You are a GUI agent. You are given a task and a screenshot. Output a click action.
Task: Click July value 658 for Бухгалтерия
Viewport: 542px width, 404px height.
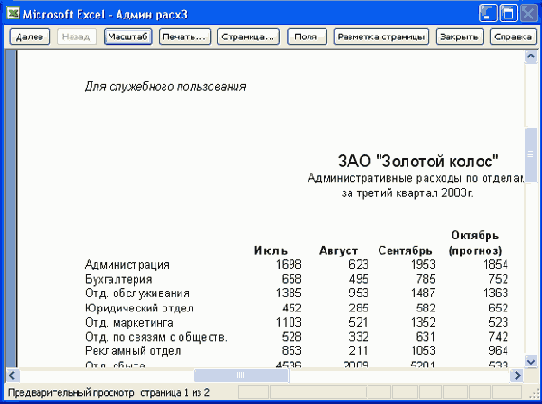(x=291, y=279)
